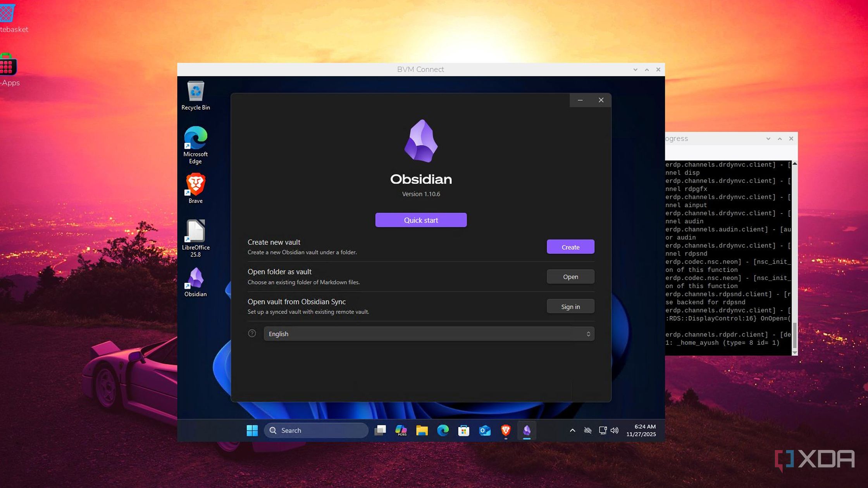Switch to Obsidian in the taskbar
The height and width of the screenshot is (488, 868).
(x=527, y=430)
